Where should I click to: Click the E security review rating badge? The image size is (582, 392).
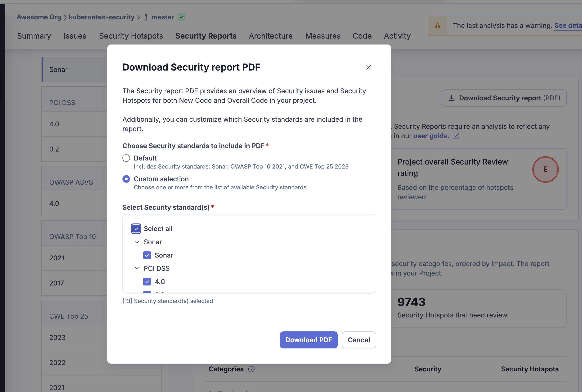point(545,169)
